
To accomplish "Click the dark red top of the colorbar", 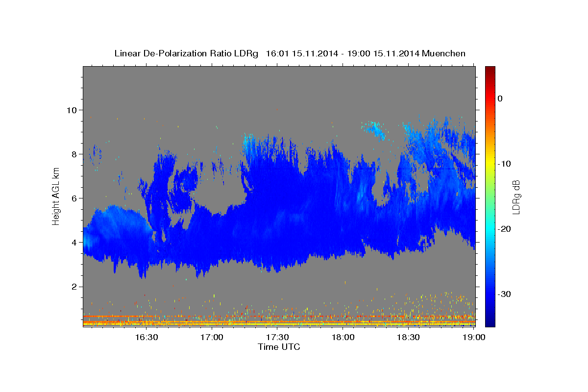I will [490, 71].
